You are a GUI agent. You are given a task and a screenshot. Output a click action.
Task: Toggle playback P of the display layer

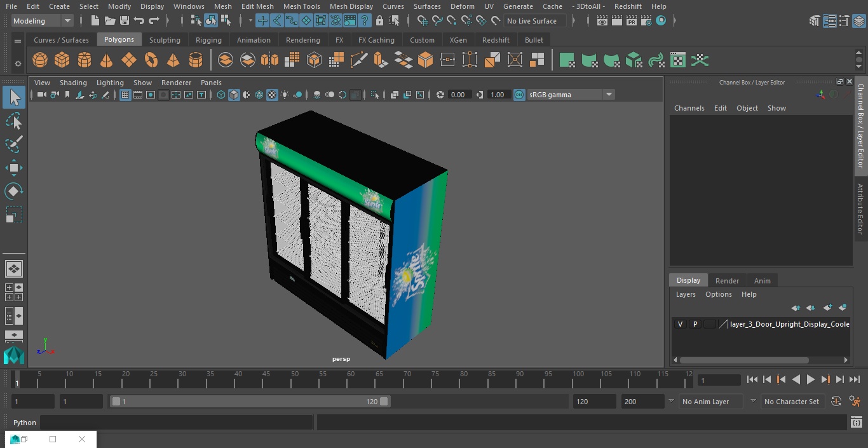tap(695, 324)
